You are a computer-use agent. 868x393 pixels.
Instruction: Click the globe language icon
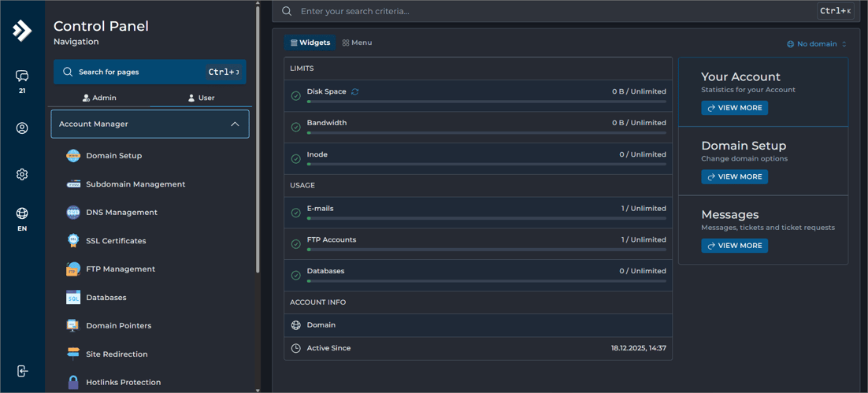click(x=22, y=213)
